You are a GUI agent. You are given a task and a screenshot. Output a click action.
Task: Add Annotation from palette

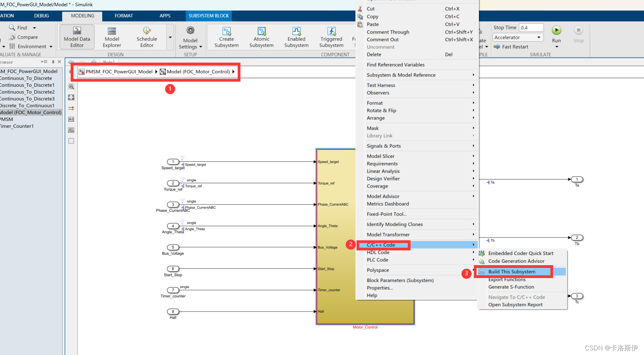(x=71, y=119)
